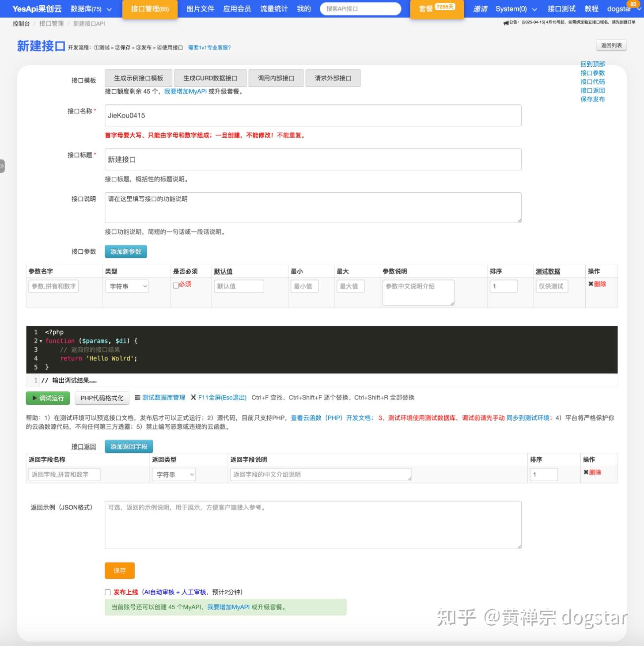Open the 图片文件 menu item
Screen dimensions: 644x646
199,8
